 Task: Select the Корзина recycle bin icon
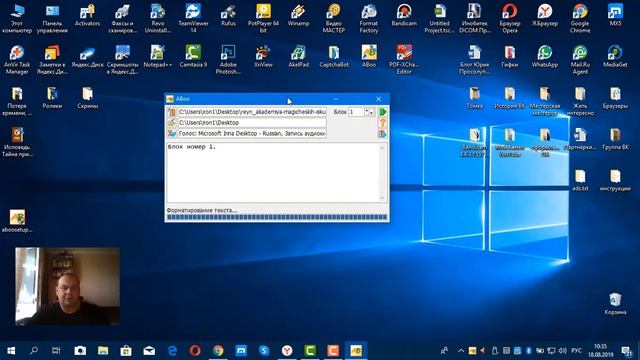[615, 304]
